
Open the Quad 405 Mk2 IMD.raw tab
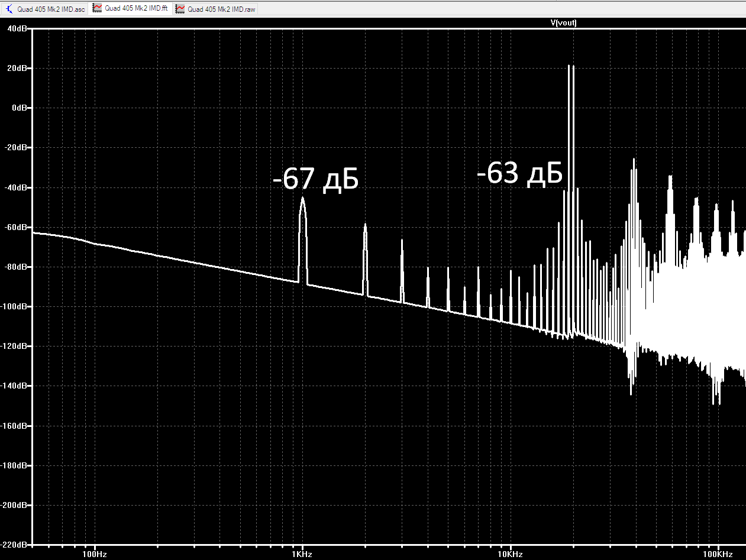pos(215,9)
